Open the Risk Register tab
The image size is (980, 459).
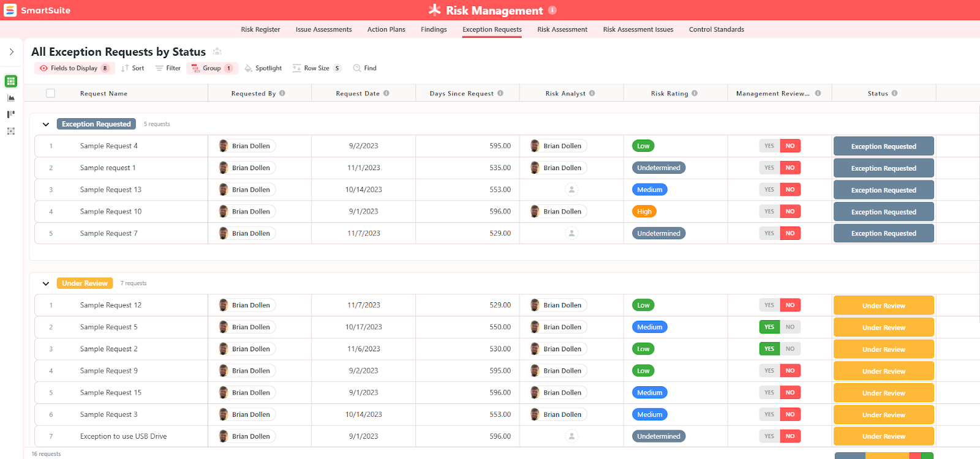pyautogui.click(x=260, y=29)
